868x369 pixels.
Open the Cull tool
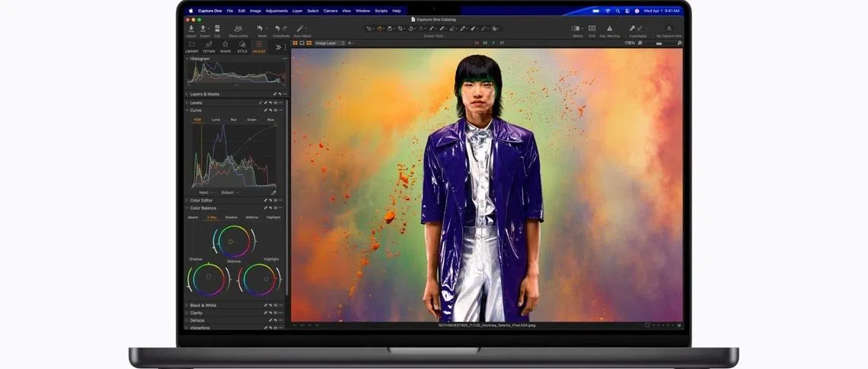217,28
